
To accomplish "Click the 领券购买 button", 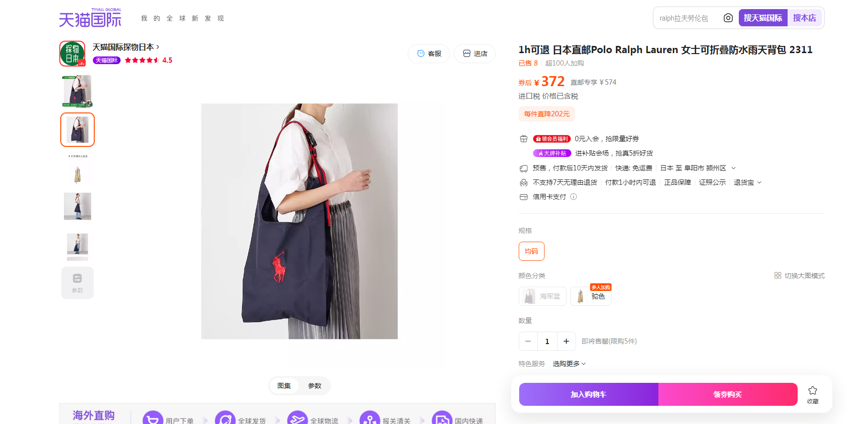I will (728, 394).
